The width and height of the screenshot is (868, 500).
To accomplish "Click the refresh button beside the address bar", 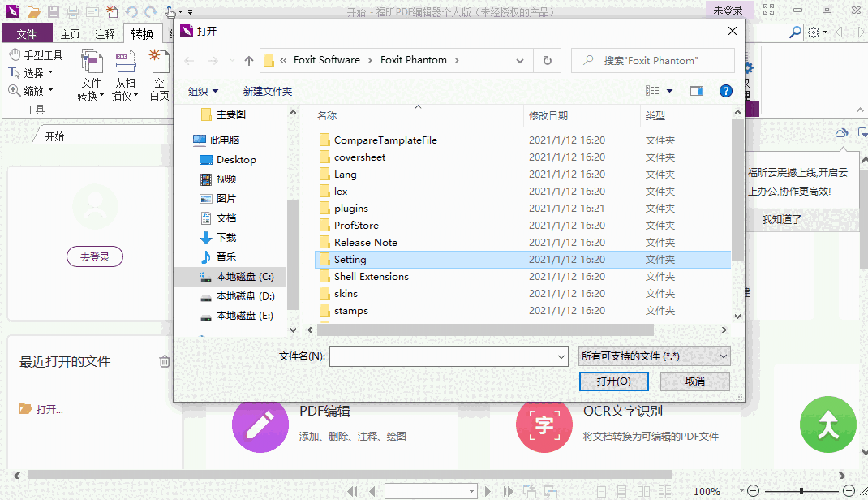I will pos(548,60).
